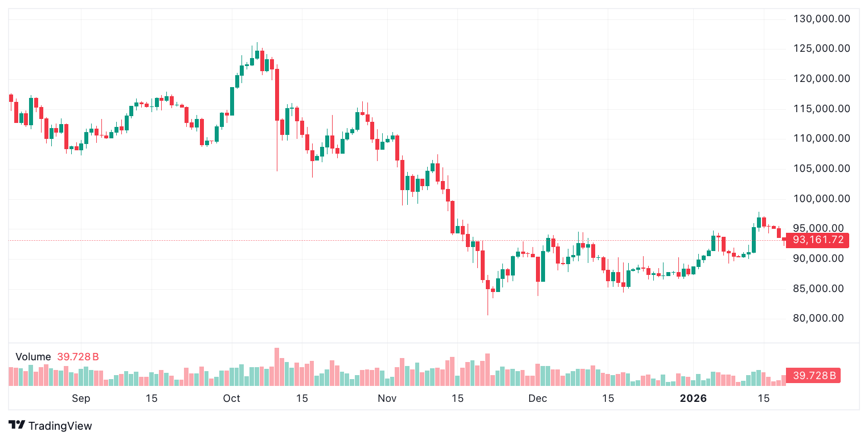Viewport: 868px width, 440px height.
Task: Select the Oct label on the time axis
Action: tap(232, 398)
